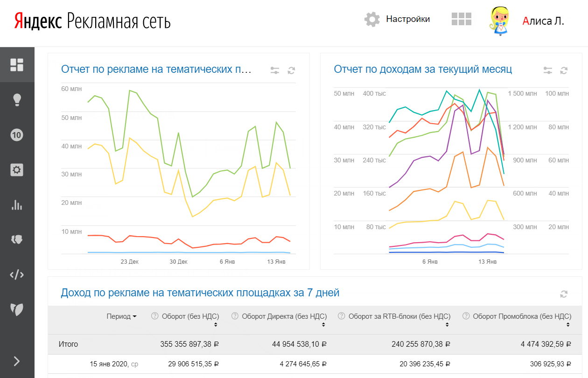Open sliders settings for monthly income report
Screen dimensions: 588x378
548,70
